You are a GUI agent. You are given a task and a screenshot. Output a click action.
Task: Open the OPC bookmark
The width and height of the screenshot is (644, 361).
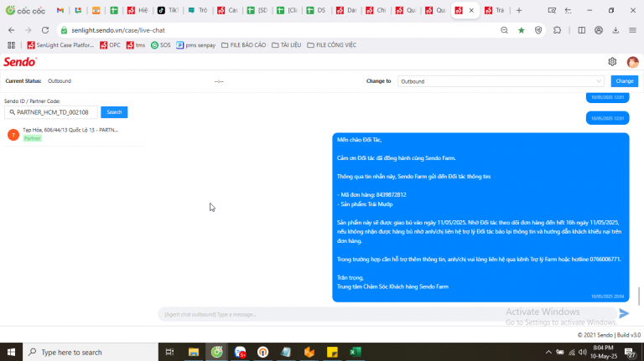[x=110, y=45]
